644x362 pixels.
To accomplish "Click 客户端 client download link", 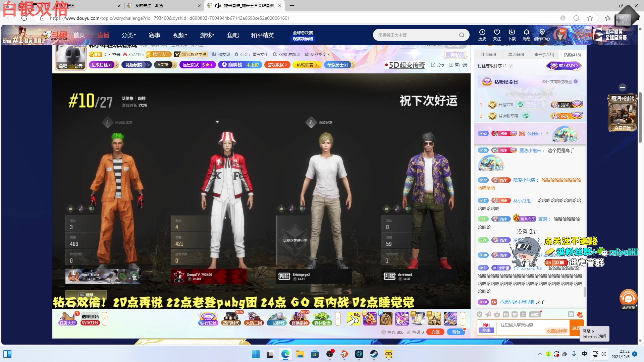I will click(x=458, y=65).
